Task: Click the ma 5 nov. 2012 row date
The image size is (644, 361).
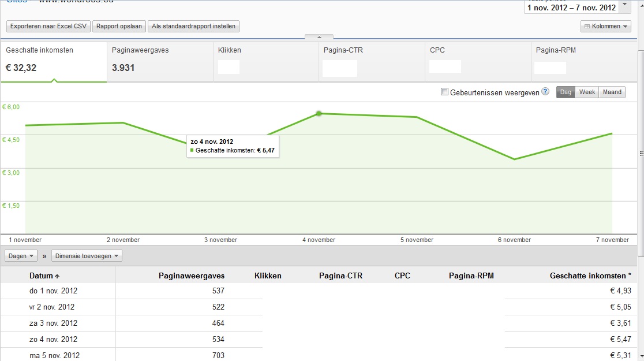Action: (x=55, y=355)
